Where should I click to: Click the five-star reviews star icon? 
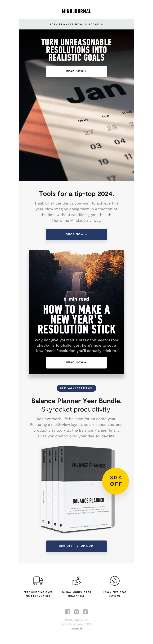(115, 580)
